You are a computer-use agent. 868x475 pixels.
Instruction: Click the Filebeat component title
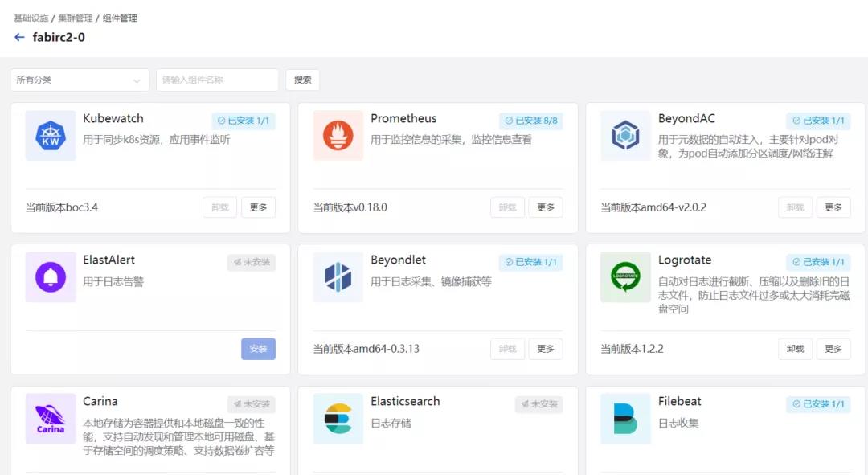(679, 401)
